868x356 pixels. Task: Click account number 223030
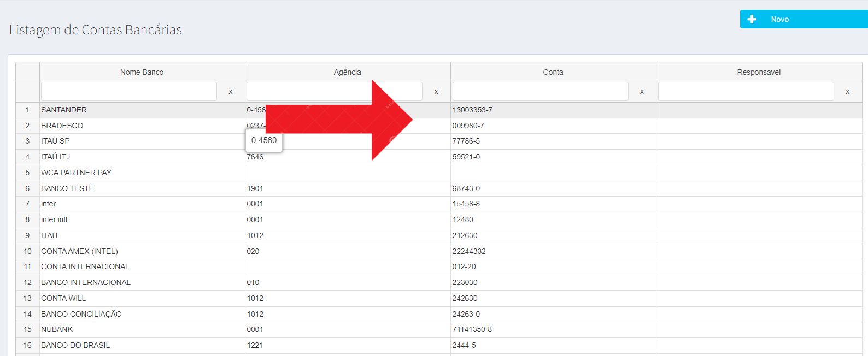(465, 282)
